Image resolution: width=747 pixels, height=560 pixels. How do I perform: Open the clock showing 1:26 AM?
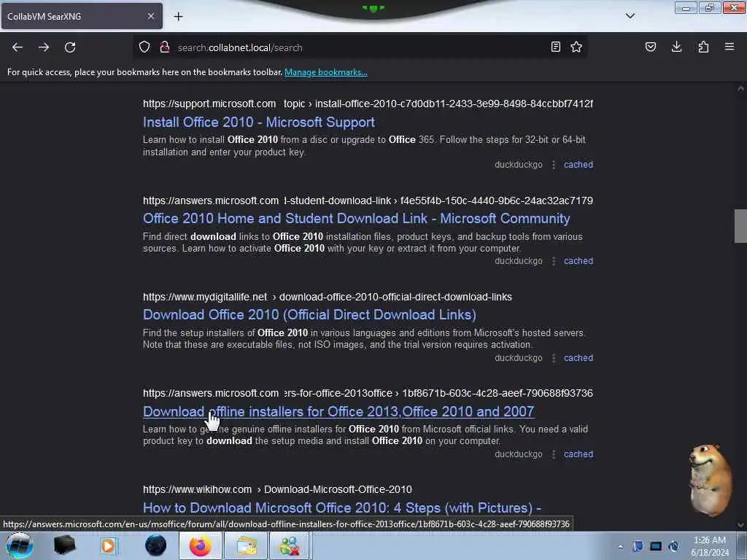point(709,546)
